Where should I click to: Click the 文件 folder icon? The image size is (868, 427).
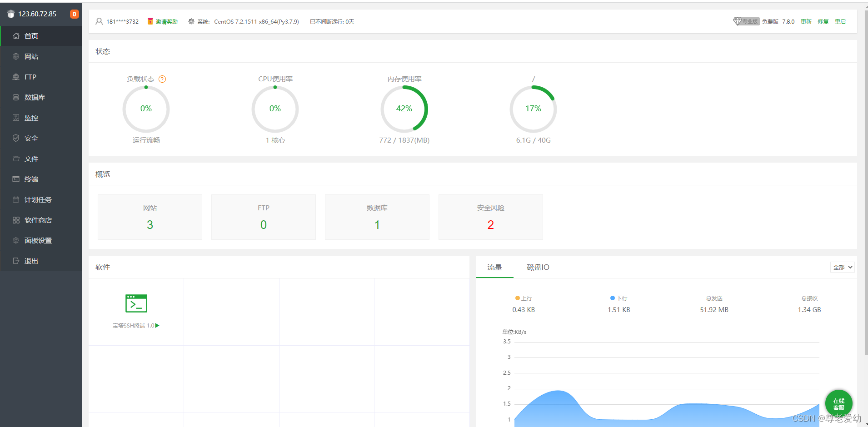tap(16, 159)
